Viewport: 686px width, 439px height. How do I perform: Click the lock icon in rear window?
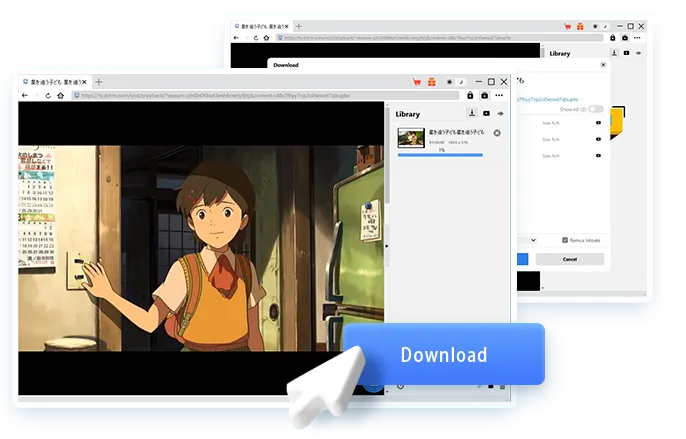[x=612, y=38]
